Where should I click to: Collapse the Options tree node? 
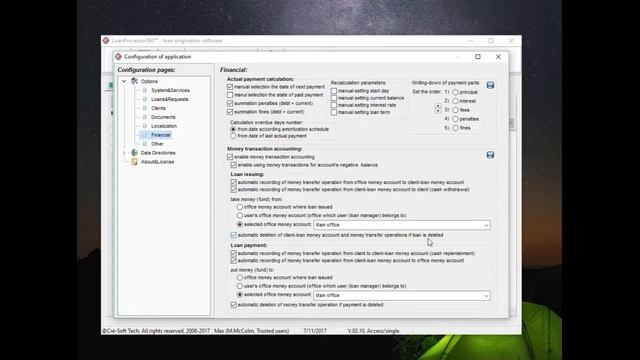(124, 81)
